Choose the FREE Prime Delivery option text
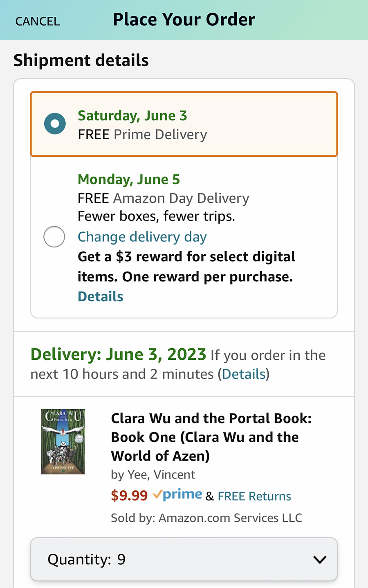This screenshot has width=368, height=588. 142,134
